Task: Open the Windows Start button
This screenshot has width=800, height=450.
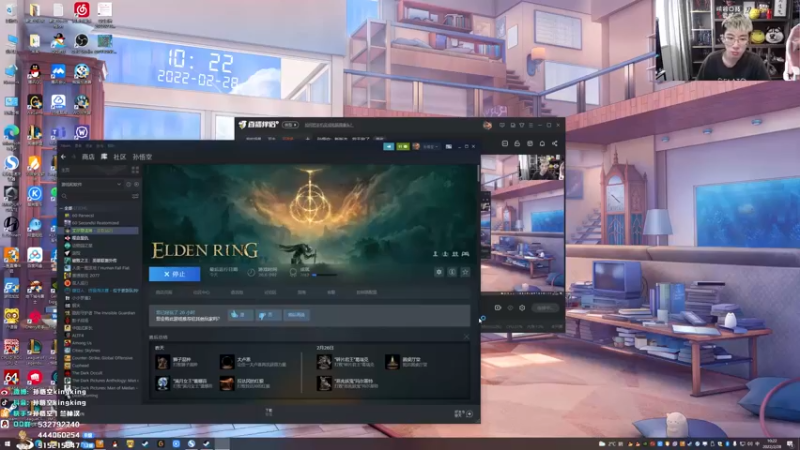Action: (7, 444)
